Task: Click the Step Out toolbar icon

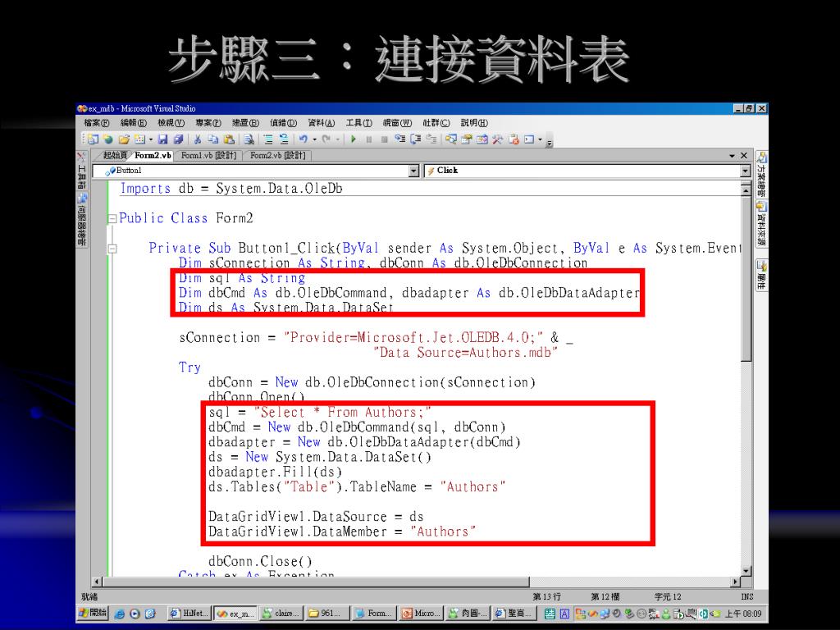Action: pyautogui.click(x=431, y=139)
